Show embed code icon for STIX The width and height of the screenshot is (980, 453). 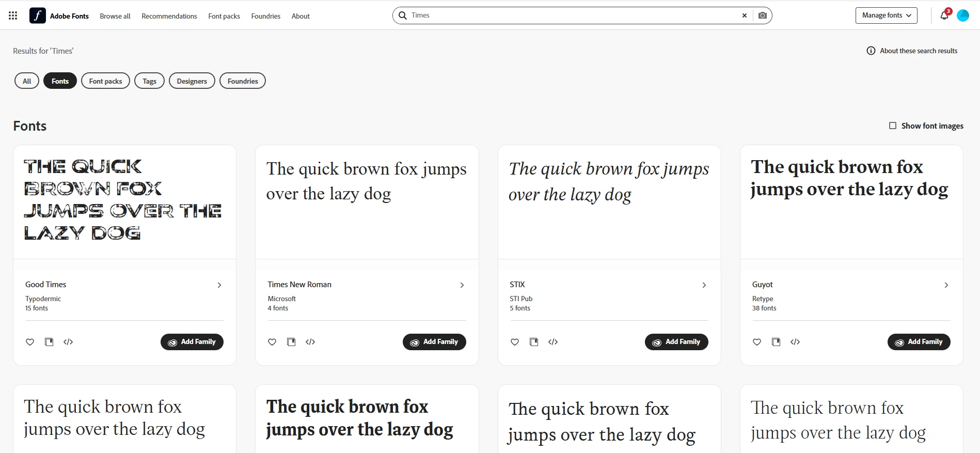pos(553,342)
